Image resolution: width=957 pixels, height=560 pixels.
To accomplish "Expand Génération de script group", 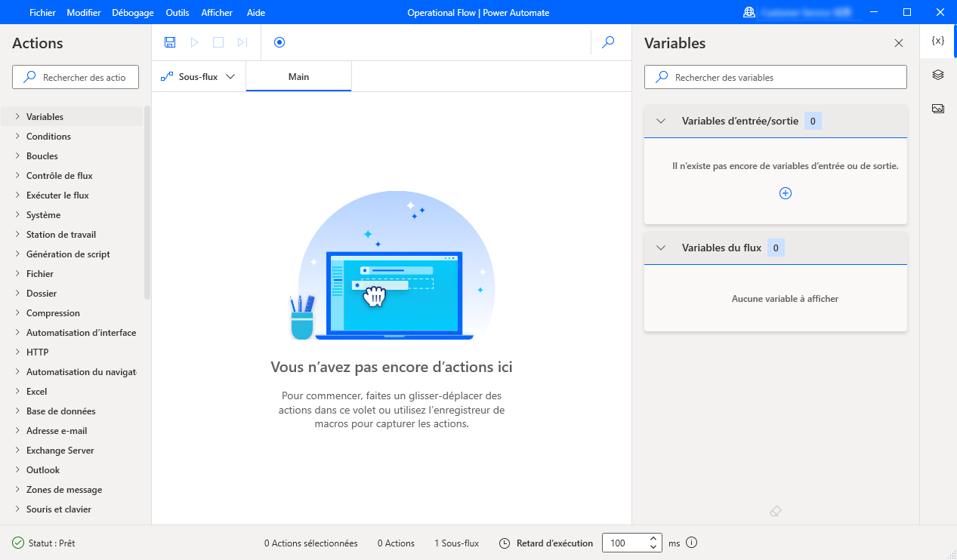I will click(17, 254).
